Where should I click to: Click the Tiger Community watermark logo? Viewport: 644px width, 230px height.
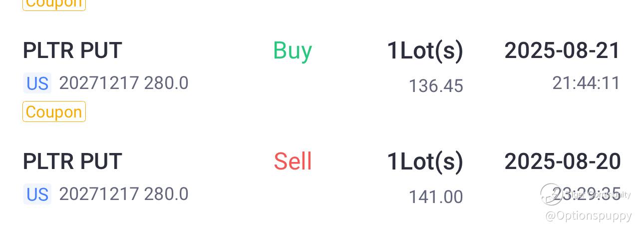[551, 194]
